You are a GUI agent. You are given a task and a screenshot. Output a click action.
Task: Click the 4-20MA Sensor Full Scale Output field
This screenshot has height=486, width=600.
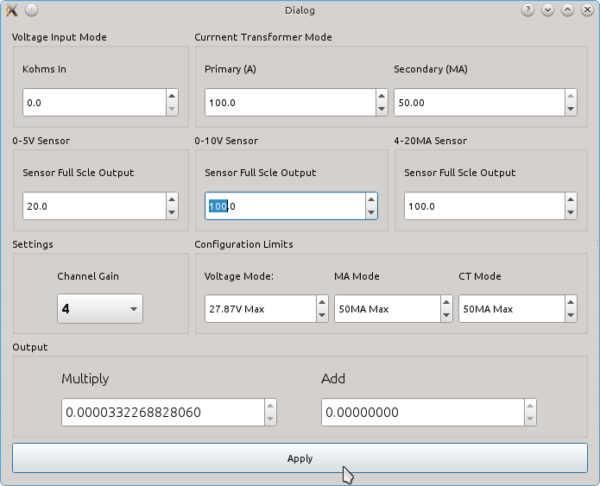pyautogui.click(x=483, y=206)
